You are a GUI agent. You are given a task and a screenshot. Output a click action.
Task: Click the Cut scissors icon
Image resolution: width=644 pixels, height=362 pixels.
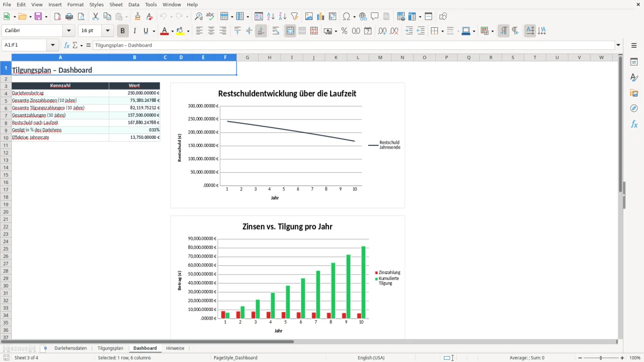[96, 17]
